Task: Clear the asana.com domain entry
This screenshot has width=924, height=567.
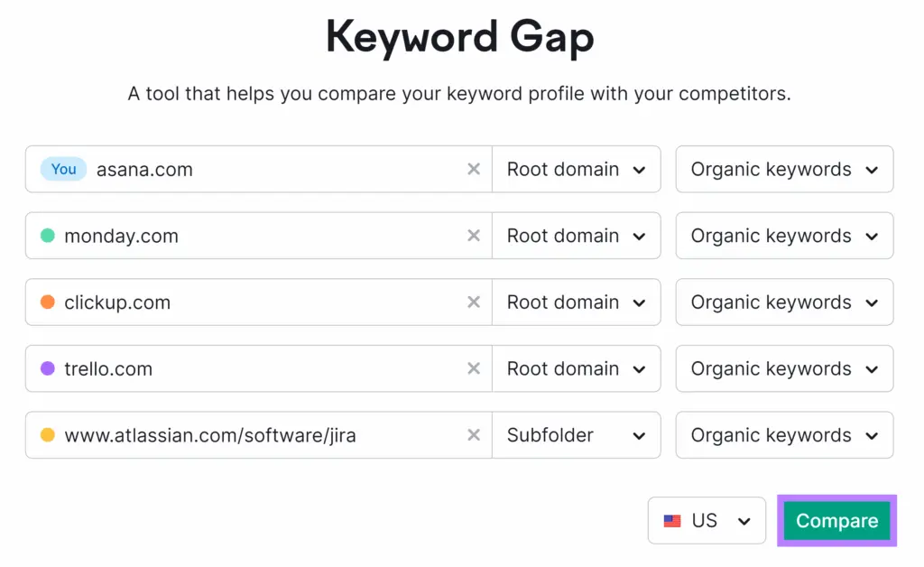Action: [474, 170]
